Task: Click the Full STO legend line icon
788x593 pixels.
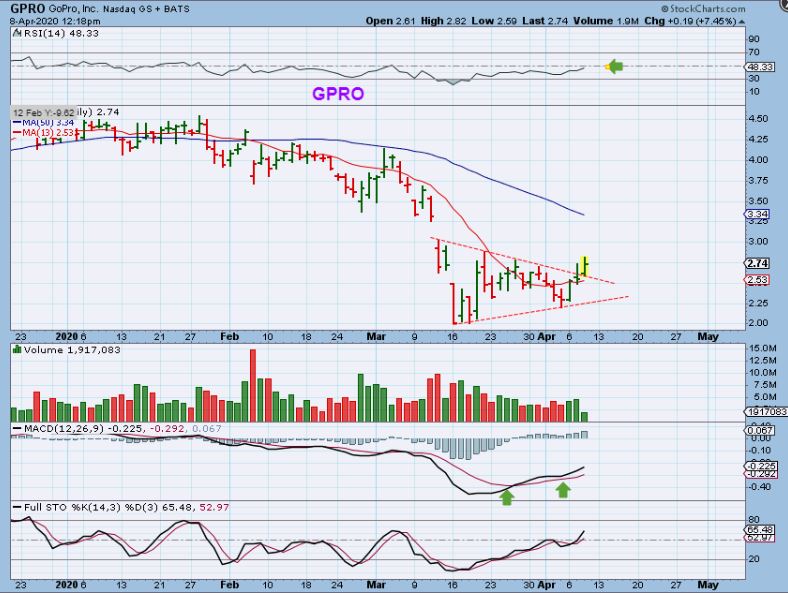Action: click(17, 508)
